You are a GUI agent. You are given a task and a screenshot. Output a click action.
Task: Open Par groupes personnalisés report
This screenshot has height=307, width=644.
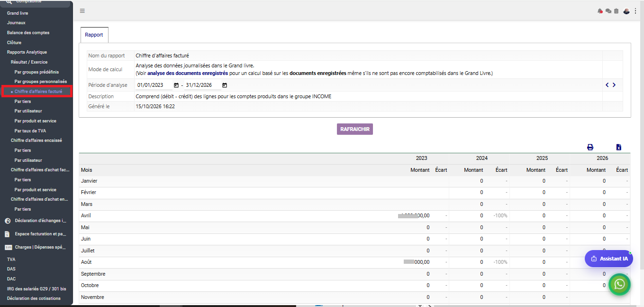[41, 82]
